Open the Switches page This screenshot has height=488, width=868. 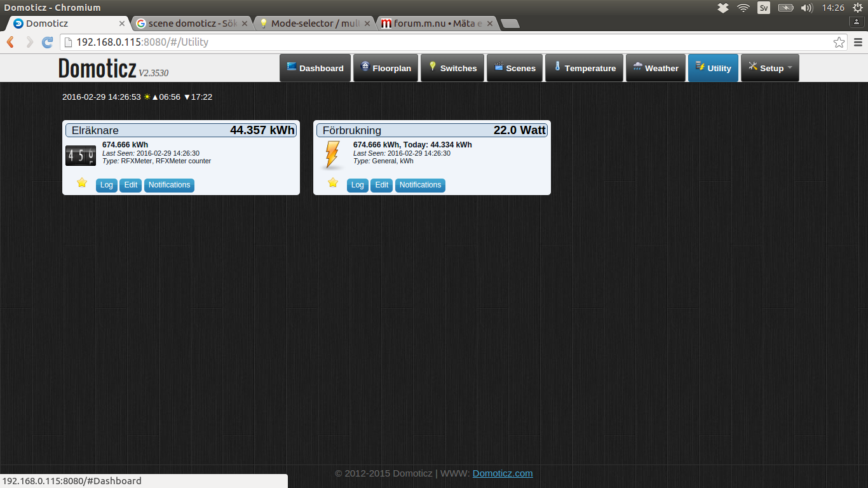pos(452,68)
